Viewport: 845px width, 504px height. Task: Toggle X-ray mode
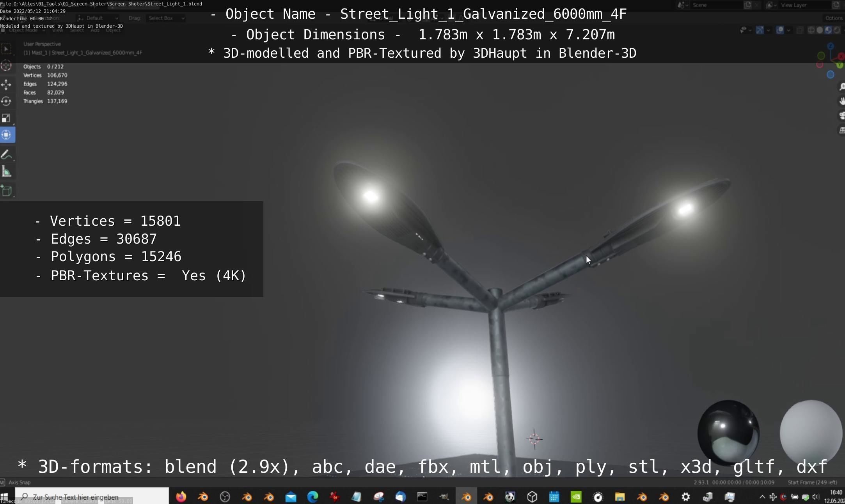click(x=800, y=30)
